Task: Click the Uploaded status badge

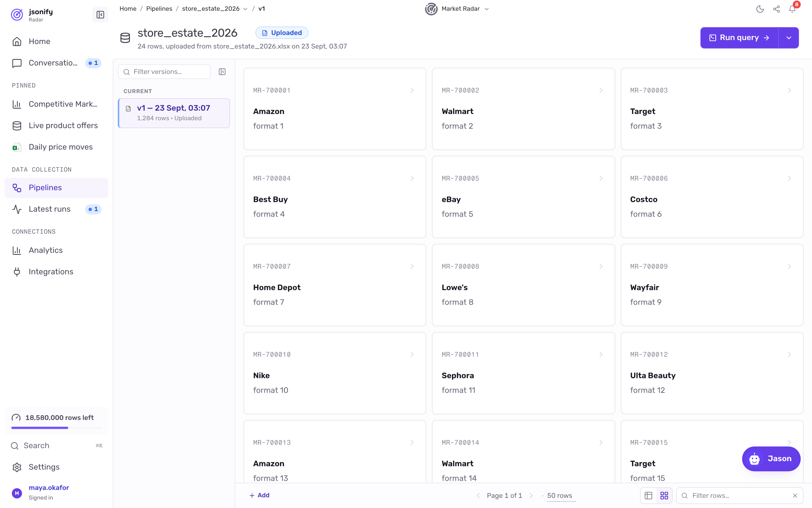Action: coord(282,33)
